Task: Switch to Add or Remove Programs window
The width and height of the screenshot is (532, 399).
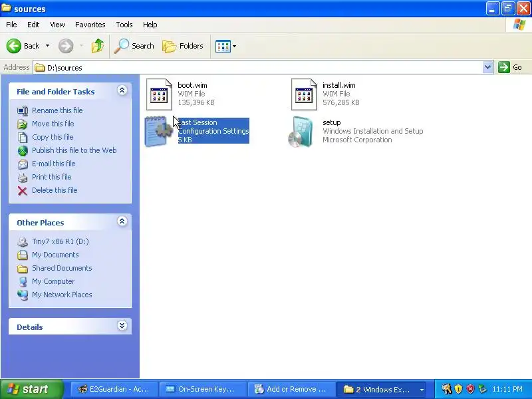Action: [291, 389]
